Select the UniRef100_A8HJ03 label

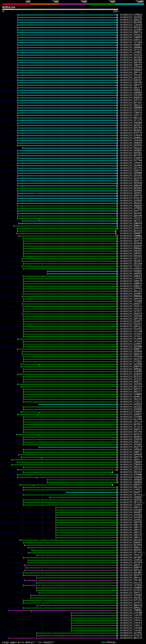pyautogui.click(x=131, y=507)
